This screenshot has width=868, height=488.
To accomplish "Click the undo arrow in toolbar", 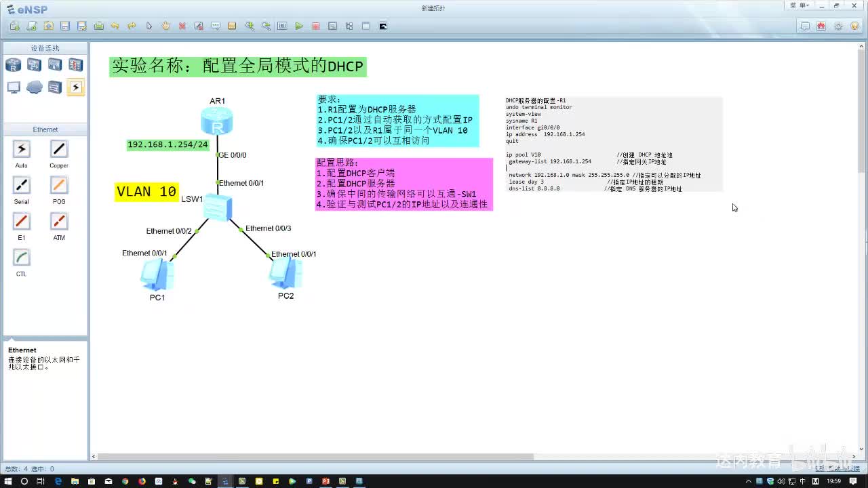I will click(x=115, y=26).
